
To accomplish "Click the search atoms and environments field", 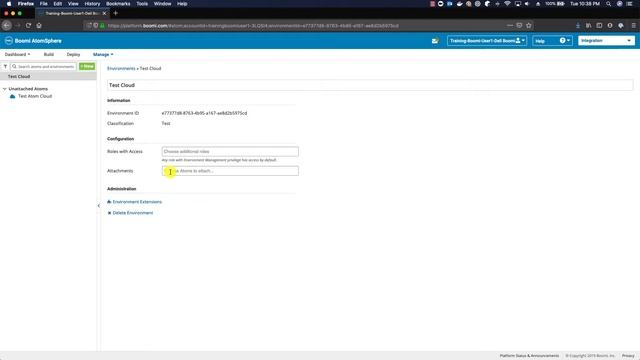I will click(43, 66).
